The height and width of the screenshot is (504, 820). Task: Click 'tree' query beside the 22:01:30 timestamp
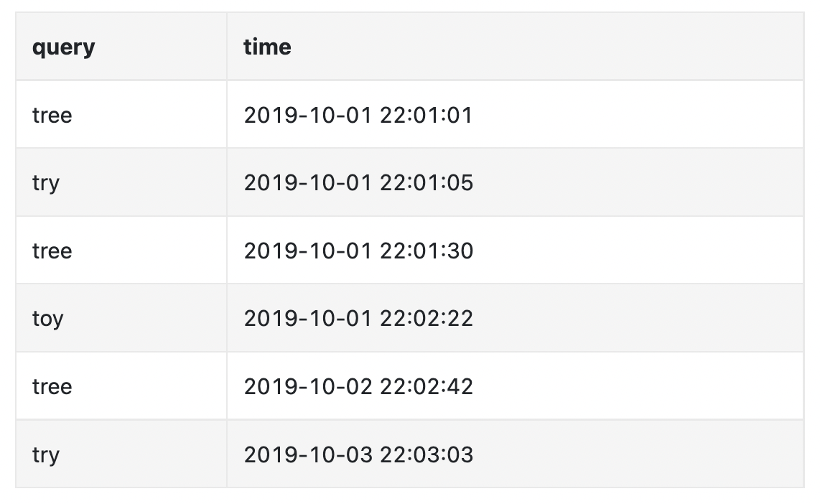pyautogui.click(x=52, y=251)
